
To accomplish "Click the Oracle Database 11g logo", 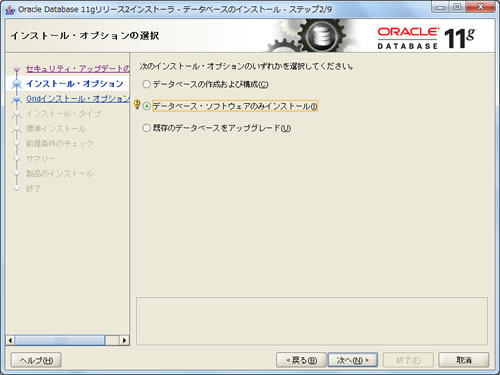I will (x=426, y=38).
